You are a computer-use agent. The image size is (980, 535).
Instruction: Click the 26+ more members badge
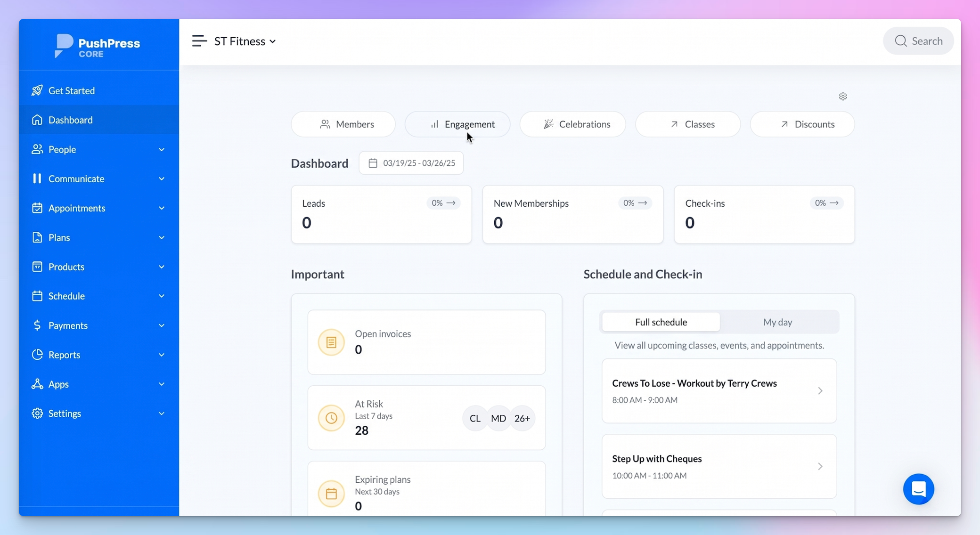pos(522,418)
